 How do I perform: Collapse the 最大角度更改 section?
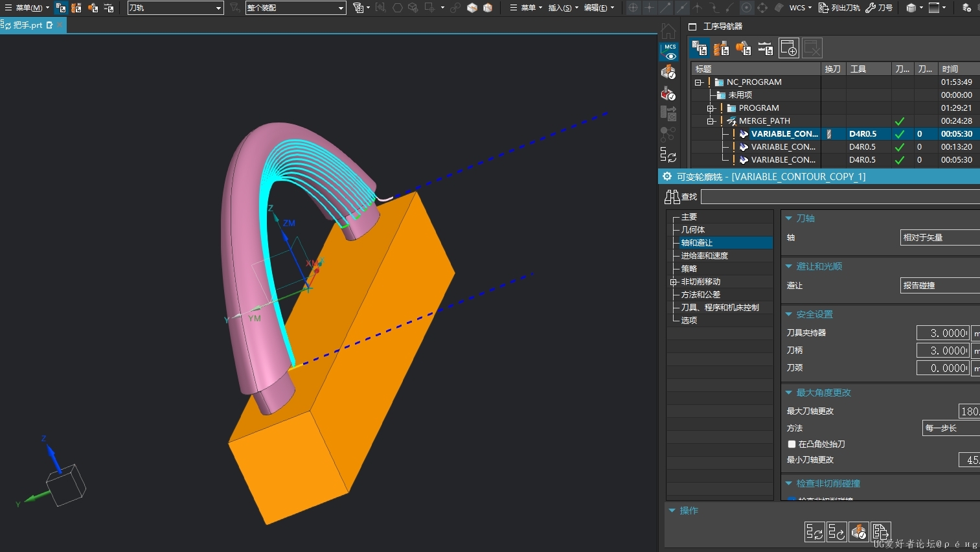789,393
